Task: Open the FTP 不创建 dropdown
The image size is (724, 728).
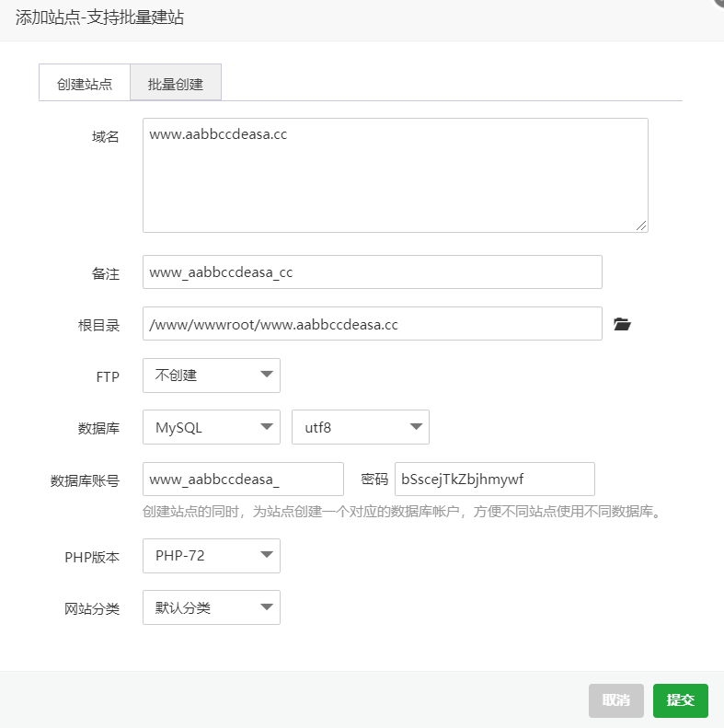Action: coord(212,376)
